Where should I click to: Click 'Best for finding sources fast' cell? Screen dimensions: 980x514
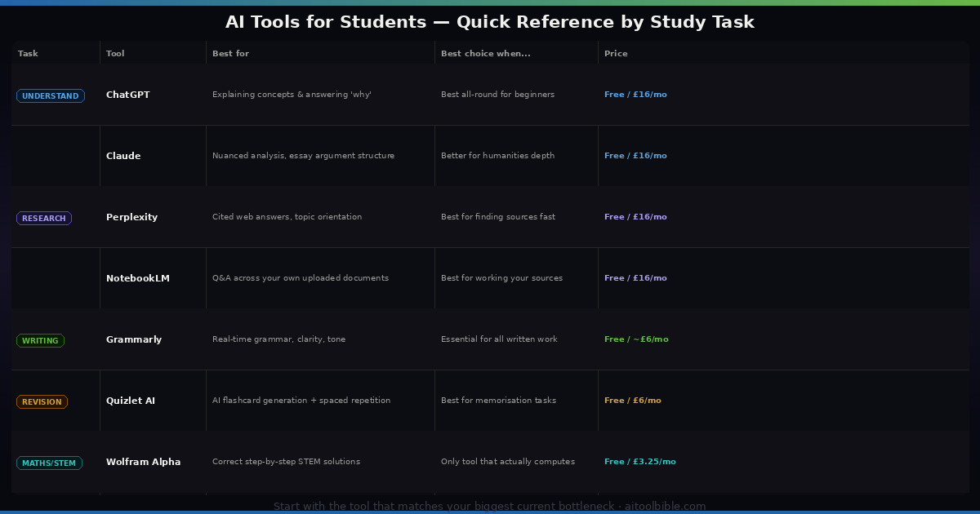tap(498, 217)
